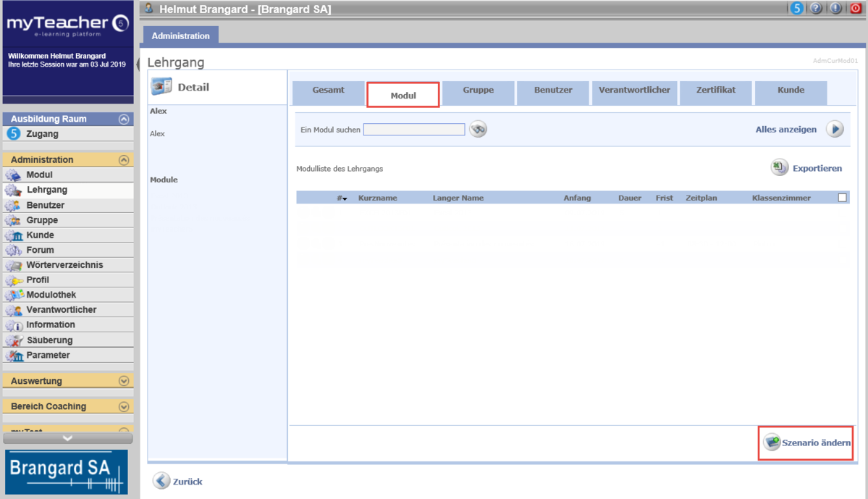Click the Alles anzeigen play arrow icon

pyautogui.click(x=835, y=130)
